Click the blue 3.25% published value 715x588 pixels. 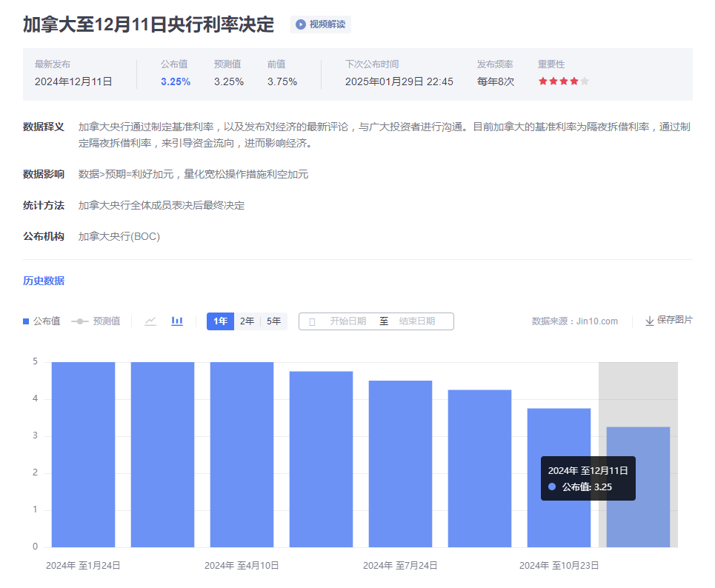tap(176, 81)
